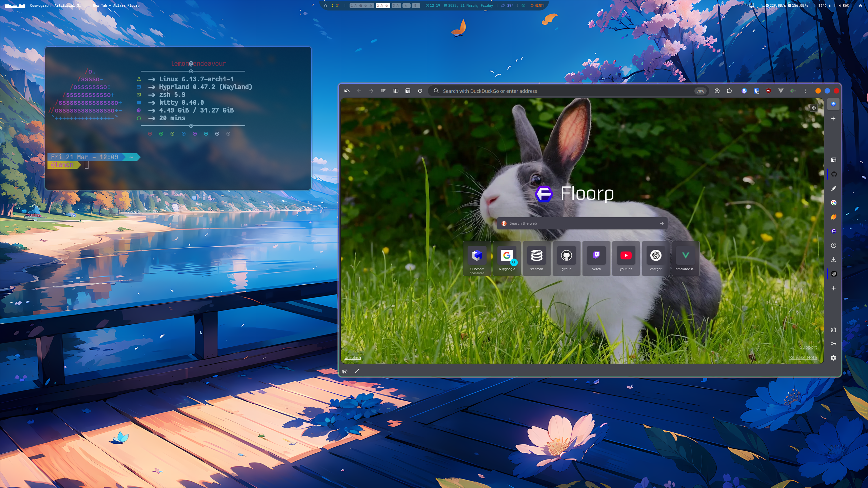Viewport: 868px width, 488px height.
Task: Open the Notes pencil sidebar panel
Action: click(834, 188)
